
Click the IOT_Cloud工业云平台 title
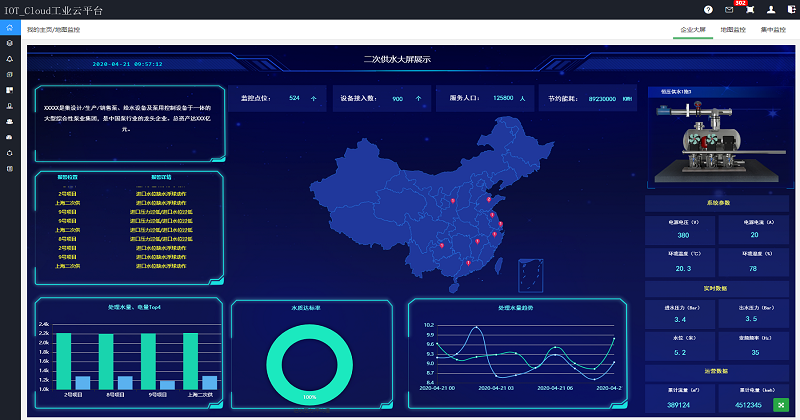pos(54,10)
